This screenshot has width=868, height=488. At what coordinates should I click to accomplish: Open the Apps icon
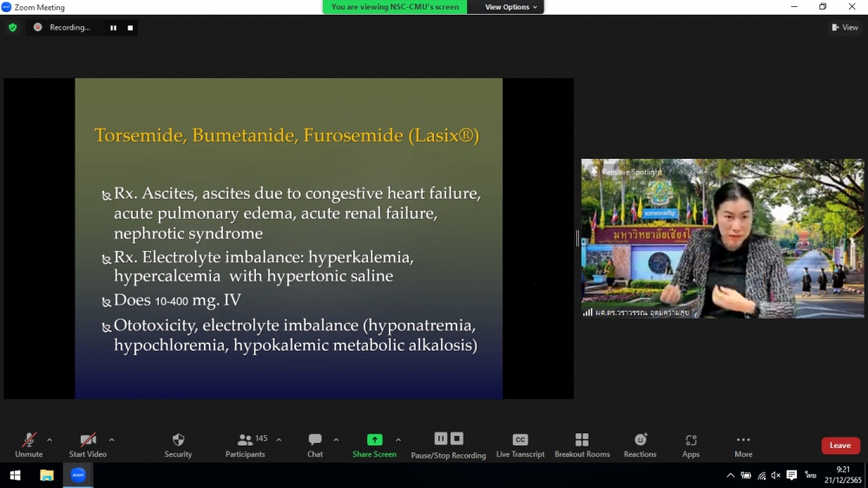(x=691, y=440)
